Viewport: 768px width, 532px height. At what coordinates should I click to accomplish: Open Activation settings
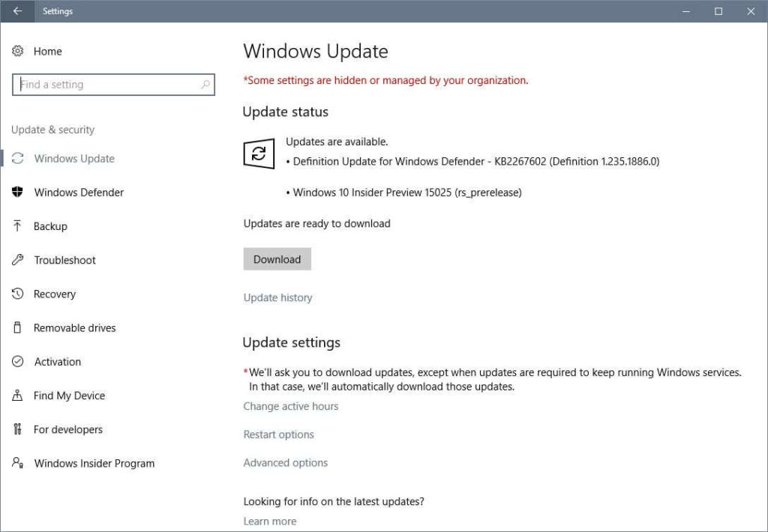(x=58, y=361)
